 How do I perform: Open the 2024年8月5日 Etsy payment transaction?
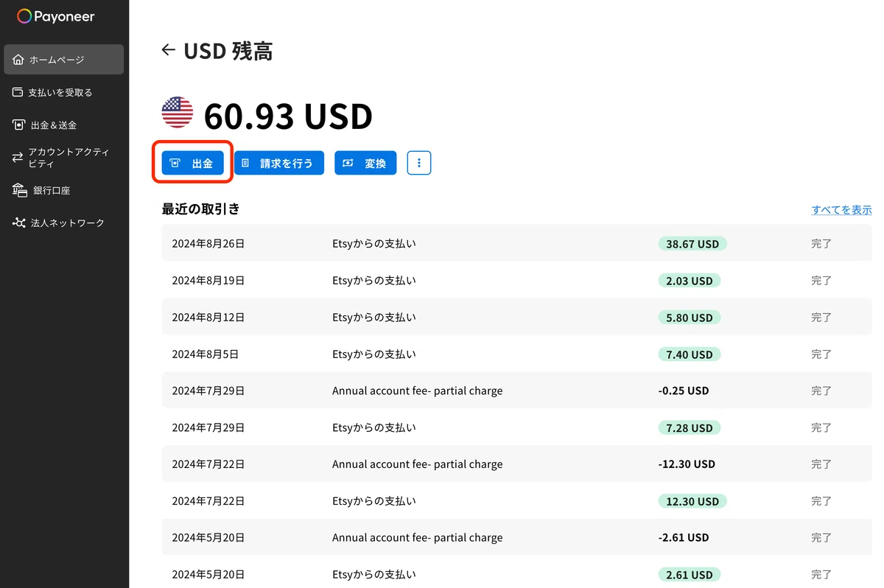click(x=516, y=354)
